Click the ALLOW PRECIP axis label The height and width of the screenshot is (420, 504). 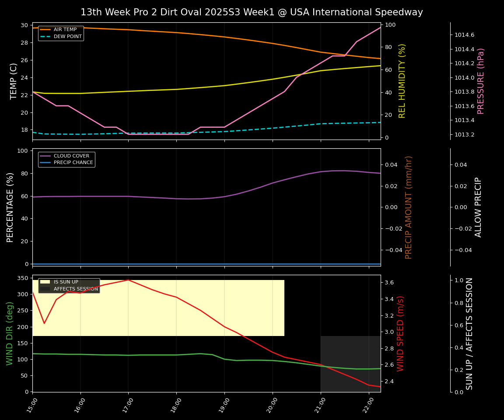tap(478, 207)
